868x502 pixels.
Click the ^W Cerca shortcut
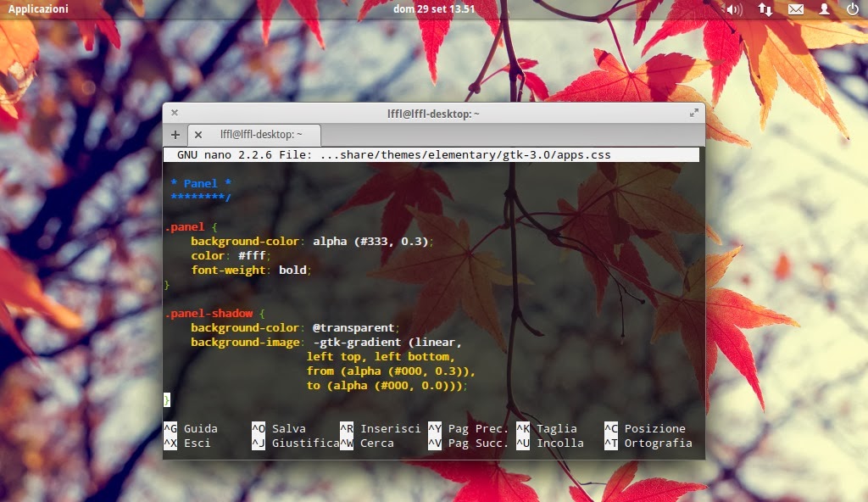coord(367,443)
